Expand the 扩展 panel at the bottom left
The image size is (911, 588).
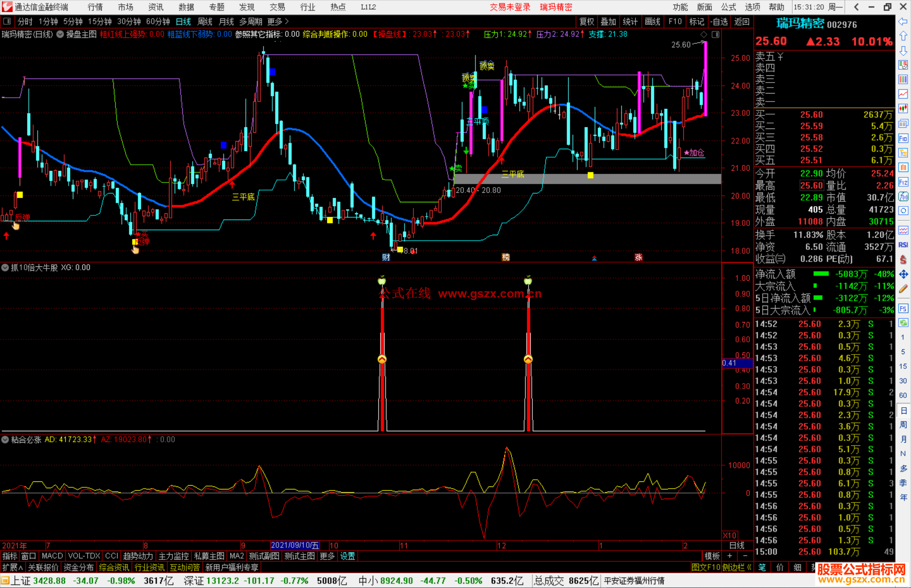pyautogui.click(x=12, y=567)
